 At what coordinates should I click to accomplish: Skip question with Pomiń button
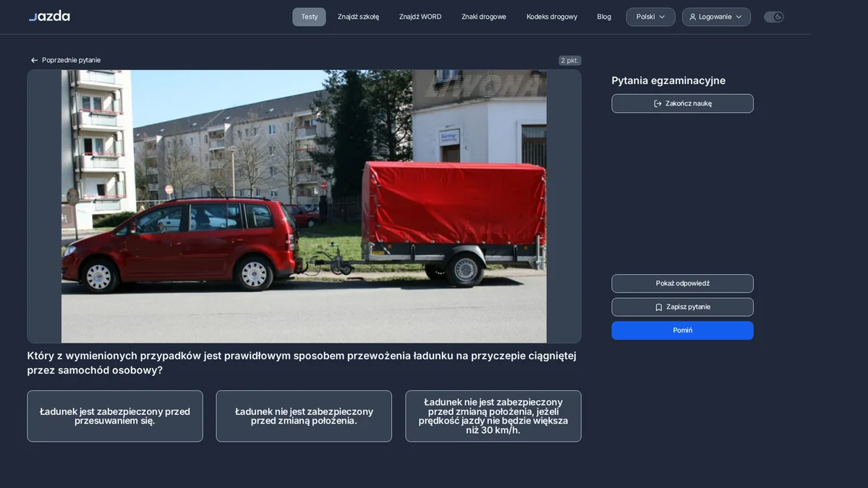coord(682,330)
